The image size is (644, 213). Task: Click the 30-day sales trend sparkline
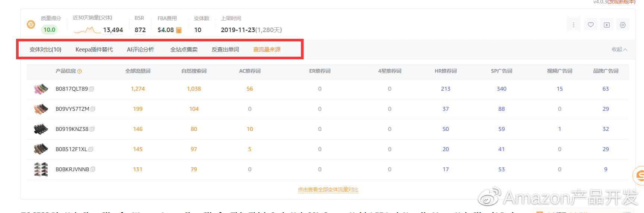click(87, 30)
